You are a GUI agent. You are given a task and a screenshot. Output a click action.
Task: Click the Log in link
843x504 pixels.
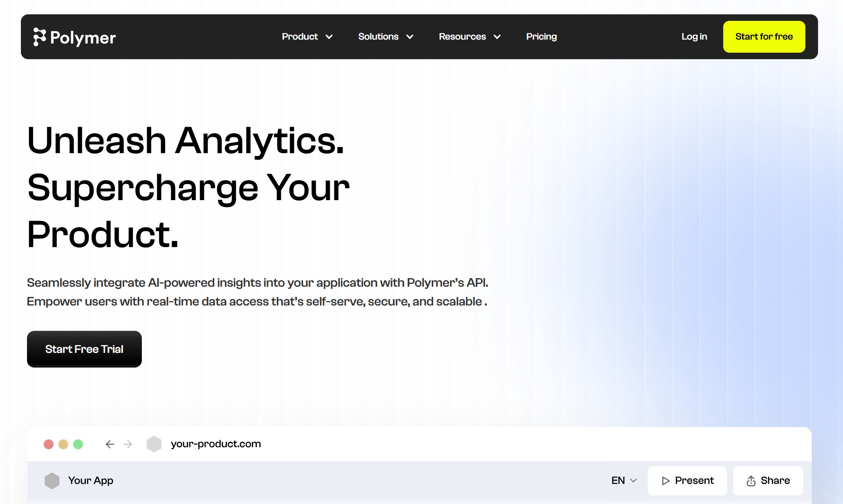[x=694, y=37]
